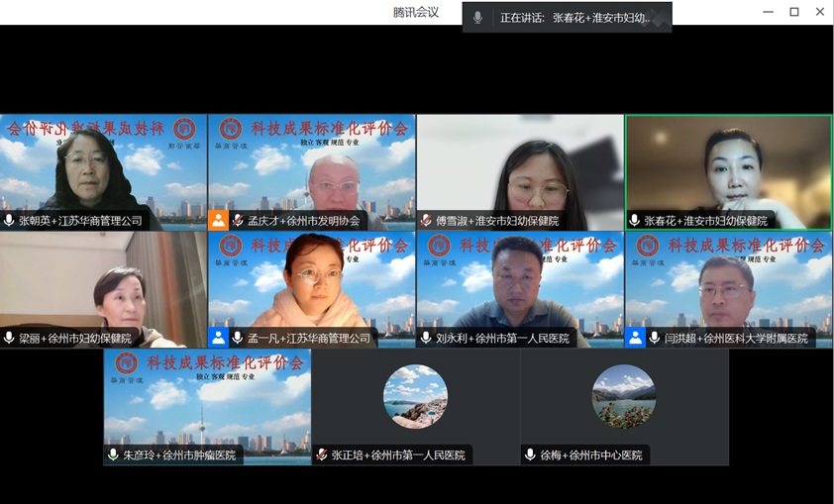Select 徐梅's round mountain lake avatar
Screen dimensions: 834x504
(624, 396)
